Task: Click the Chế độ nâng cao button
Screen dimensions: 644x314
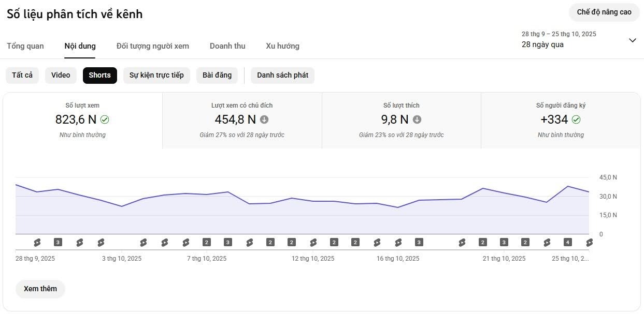Action: coord(604,12)
